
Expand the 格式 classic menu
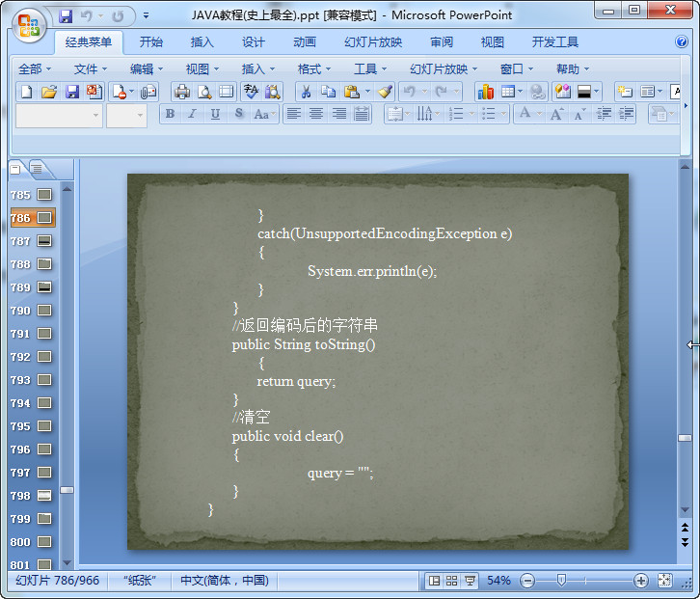(x=313, y=69)
